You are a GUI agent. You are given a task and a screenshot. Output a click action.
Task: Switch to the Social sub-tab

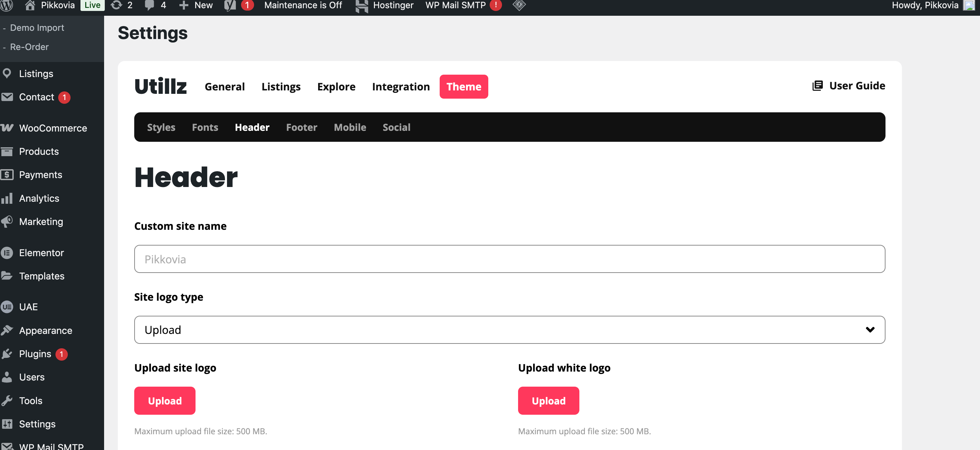pyautogui.click(x=396, y=127)
